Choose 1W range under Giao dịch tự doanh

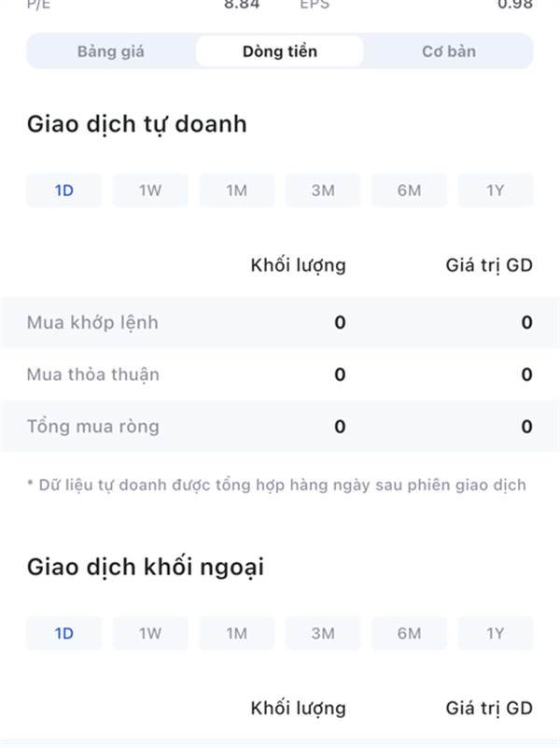[150, 190]
